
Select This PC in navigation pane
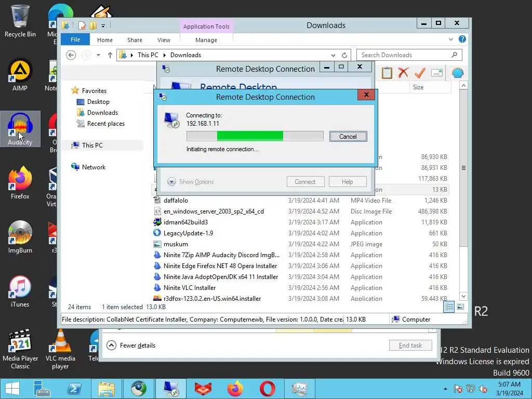pos(87,145)
